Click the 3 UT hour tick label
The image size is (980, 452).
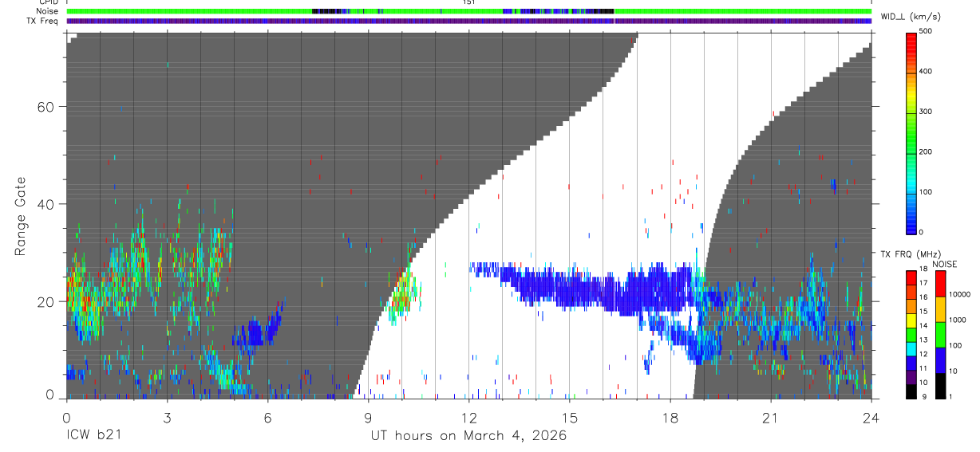coord(167,418)
